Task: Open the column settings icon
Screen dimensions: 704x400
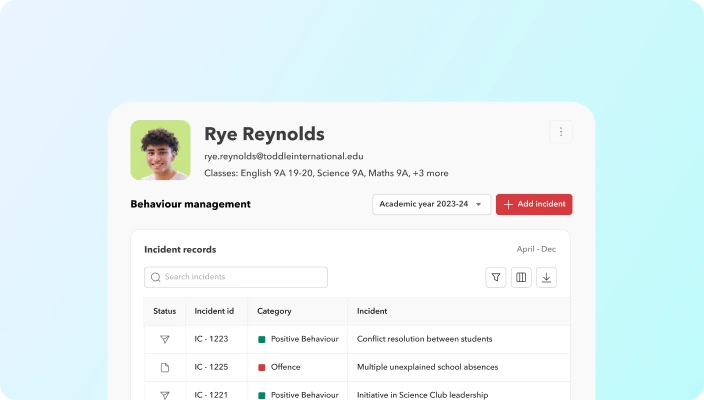Action: 521,277
